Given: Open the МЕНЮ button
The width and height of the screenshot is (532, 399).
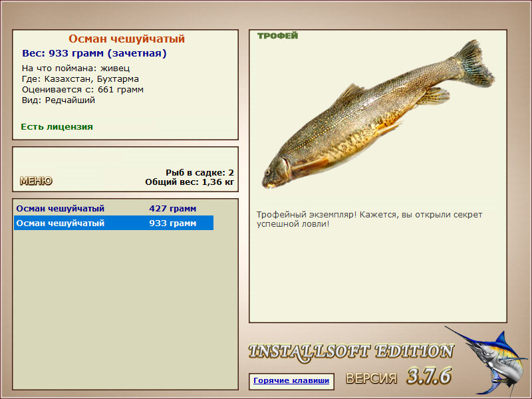Looking at the screenshot, I should pos(36,181).
